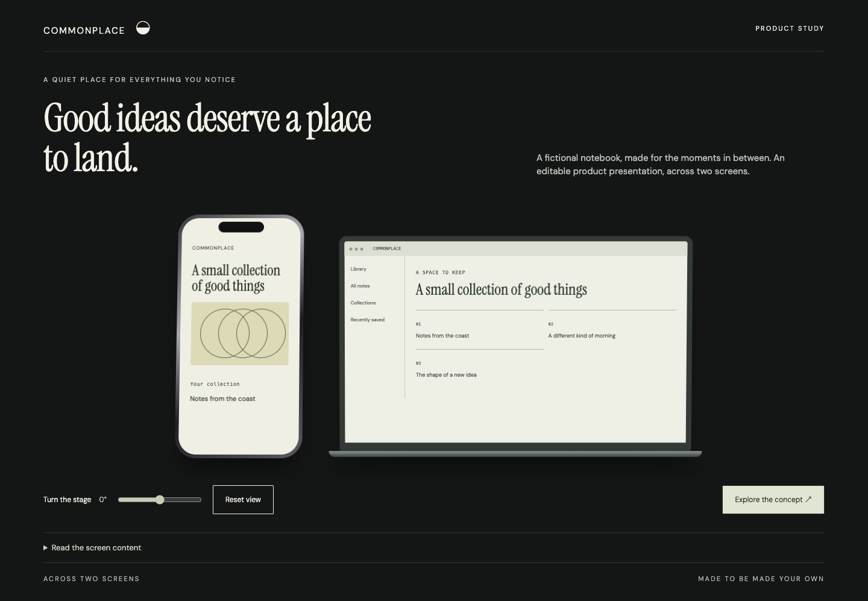Click the window dots in laptop title bar
This screenshot has width=868, height=601.
[x=356, y=249]
